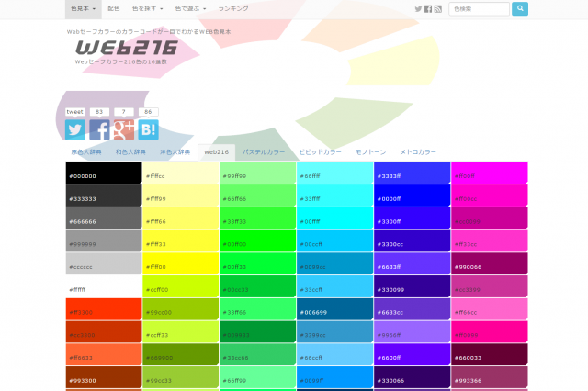Screen dimensions: 588x391
Task: Open the Twitter icon in top navbar
Action: tap(418, 9)
